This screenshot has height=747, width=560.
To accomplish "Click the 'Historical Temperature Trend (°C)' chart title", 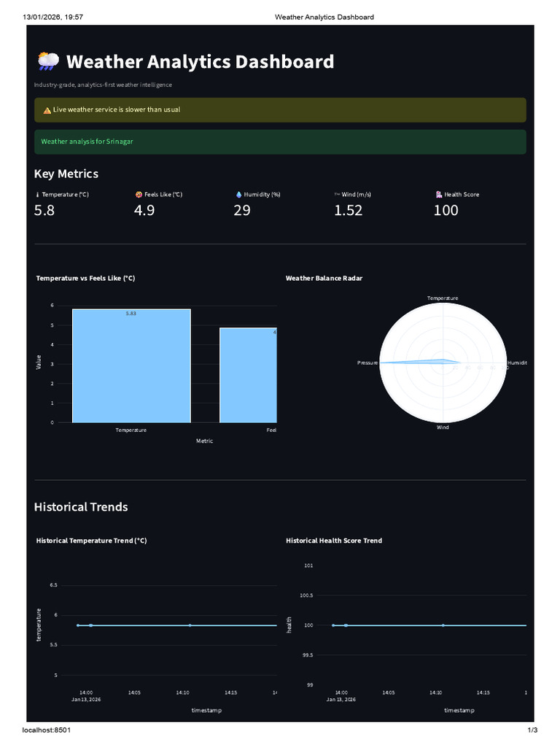I will click(91, 541).
